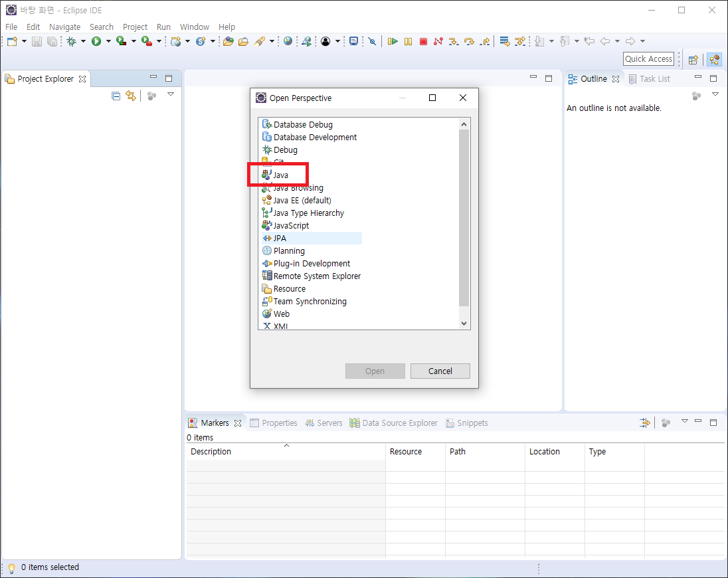Screen dimensions: 728x578
Task: Switch to the Data Source Explorer tab
Action: coord(394,423)
